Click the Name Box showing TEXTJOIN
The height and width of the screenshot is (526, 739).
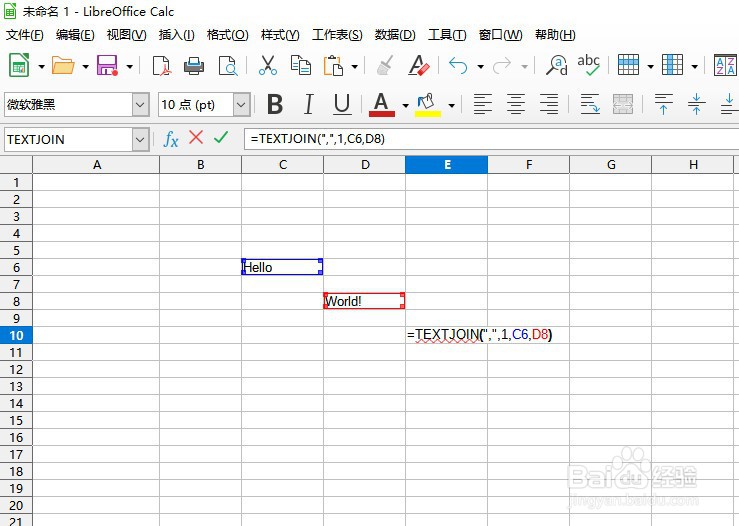click(x=69, y=140)
